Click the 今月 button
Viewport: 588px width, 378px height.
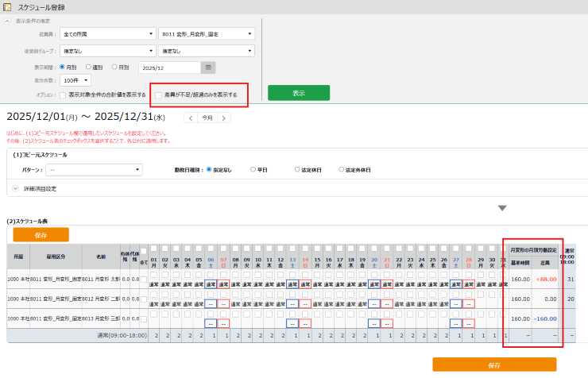pos(207,118)
